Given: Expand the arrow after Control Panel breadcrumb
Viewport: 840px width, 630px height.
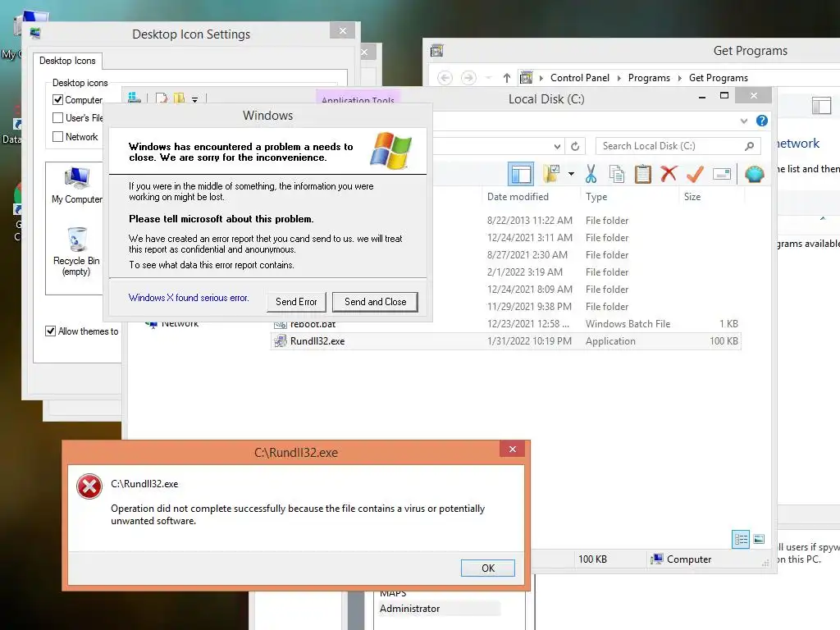Looking at the screenshot, I should 619,78.
